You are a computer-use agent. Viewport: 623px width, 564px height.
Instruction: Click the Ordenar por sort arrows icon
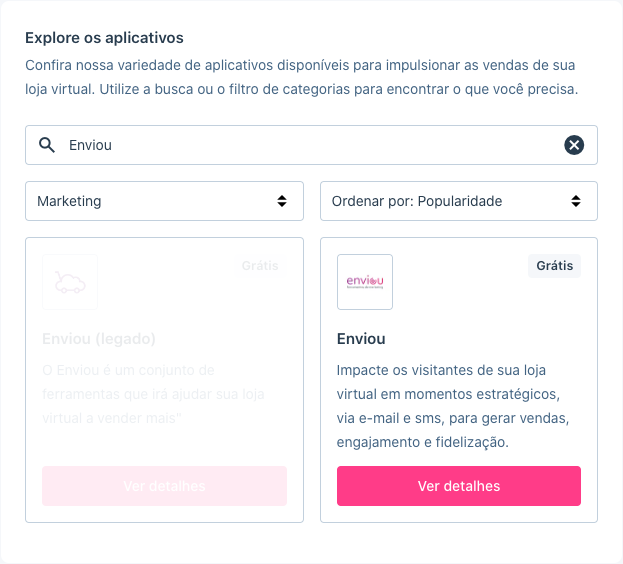[x=576, y=201]
